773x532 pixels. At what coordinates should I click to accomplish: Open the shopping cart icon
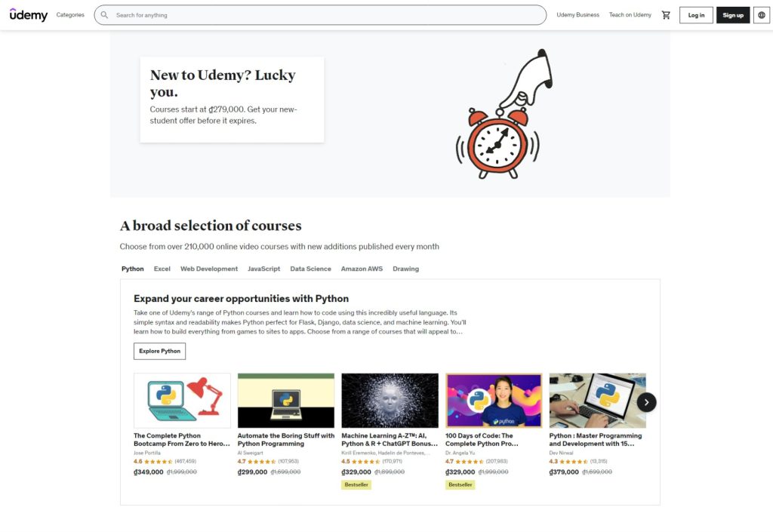[x=666, y=15]
